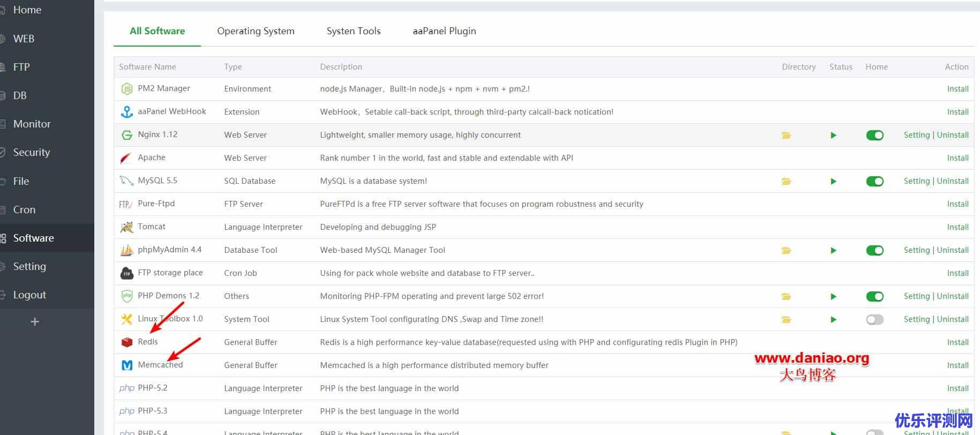Open the PHP Demons directory folder
This screenshot has height=435, width=980.
tap(786, 296)
